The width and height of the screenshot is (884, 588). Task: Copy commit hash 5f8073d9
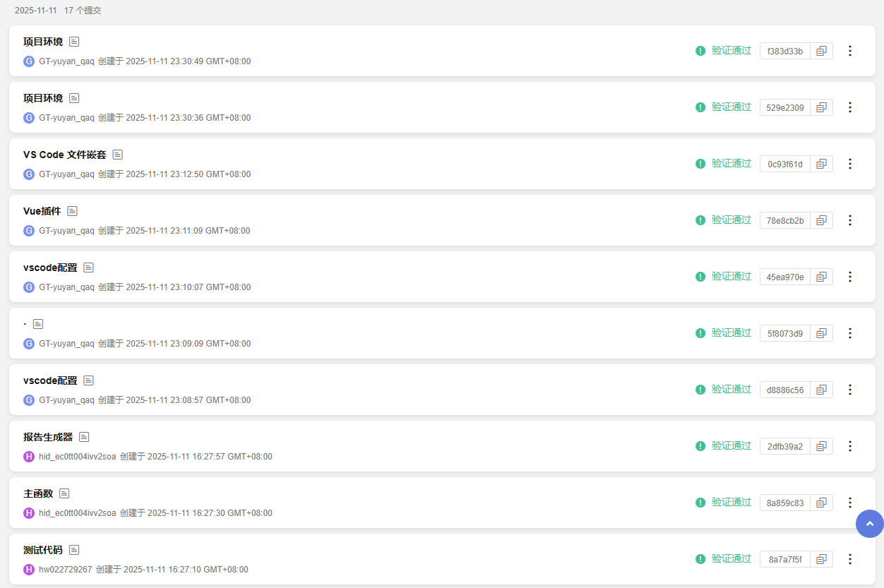(x=821, y=333)
